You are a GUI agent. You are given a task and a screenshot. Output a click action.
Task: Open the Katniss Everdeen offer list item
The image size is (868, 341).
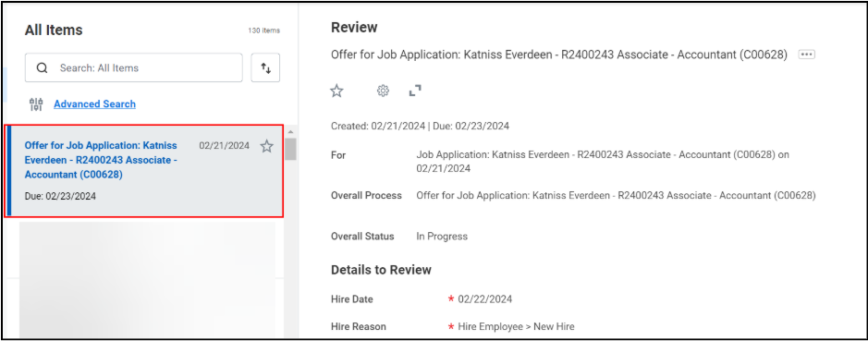pos(144,170)
